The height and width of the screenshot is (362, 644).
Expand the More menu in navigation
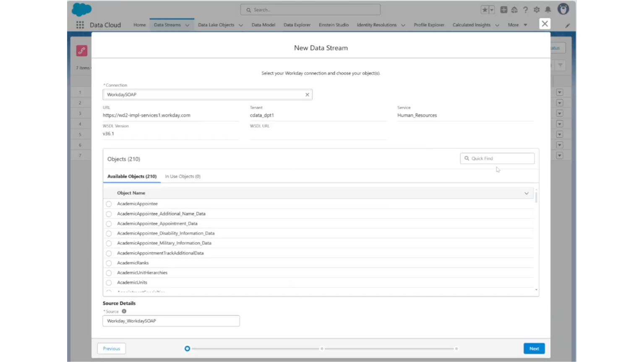coord(516,25)
